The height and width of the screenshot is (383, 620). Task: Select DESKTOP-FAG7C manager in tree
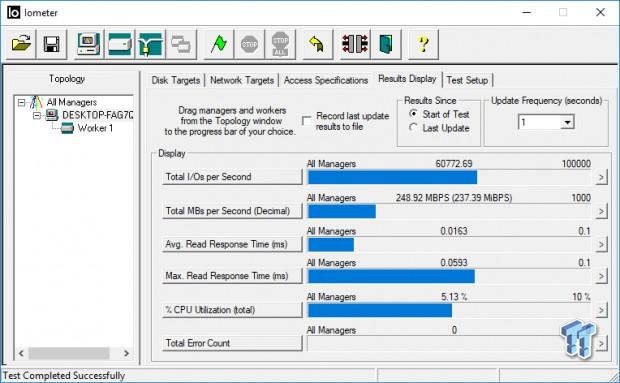[x=97, y=115]
